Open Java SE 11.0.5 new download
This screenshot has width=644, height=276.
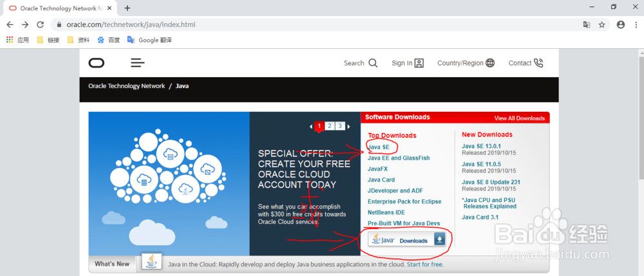pos(481,164)
